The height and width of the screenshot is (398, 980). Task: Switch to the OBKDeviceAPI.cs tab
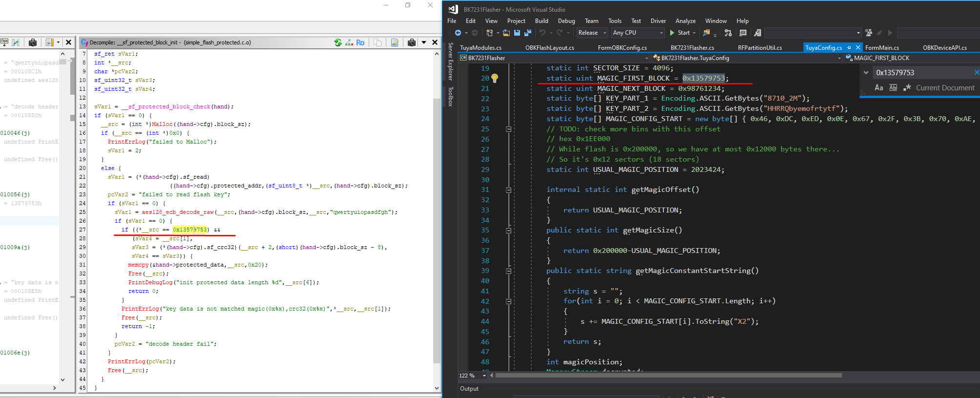944,47
